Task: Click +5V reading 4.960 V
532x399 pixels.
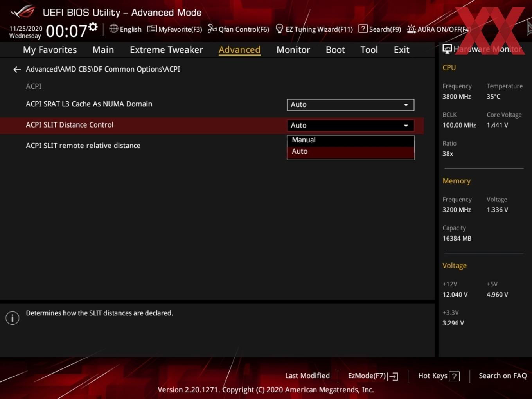Action: [497, 295]
